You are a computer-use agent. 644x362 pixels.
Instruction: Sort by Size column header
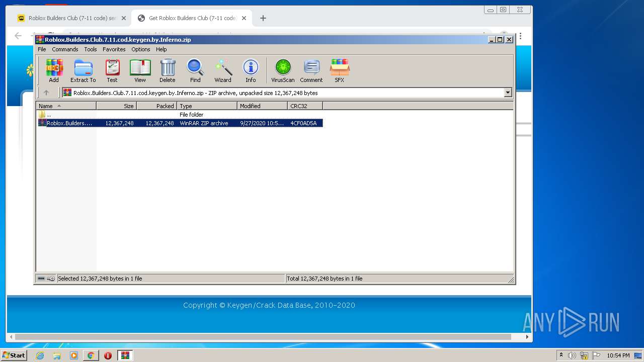tap(116, 106)
